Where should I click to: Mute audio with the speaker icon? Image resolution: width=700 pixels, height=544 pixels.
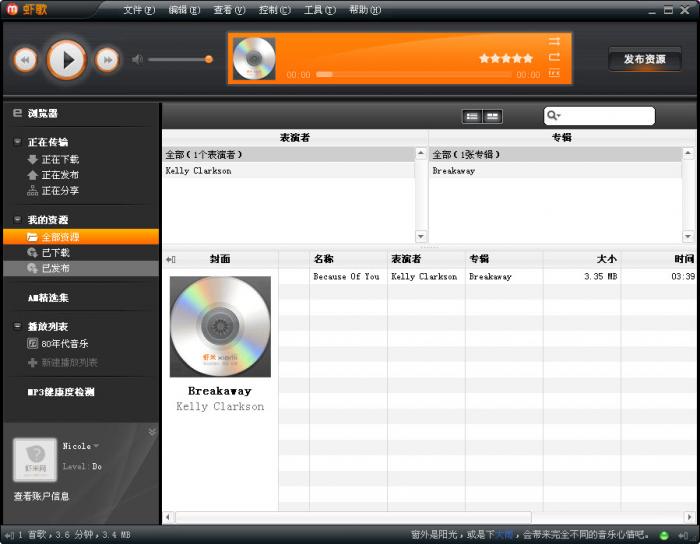pyautogui.click(x=138, y=60)
